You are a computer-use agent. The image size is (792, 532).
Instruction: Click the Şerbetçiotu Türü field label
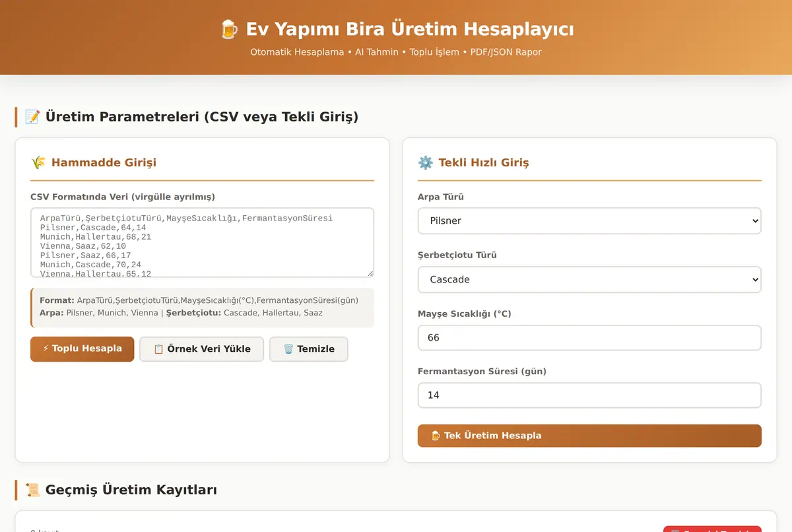tap(457, 255)
